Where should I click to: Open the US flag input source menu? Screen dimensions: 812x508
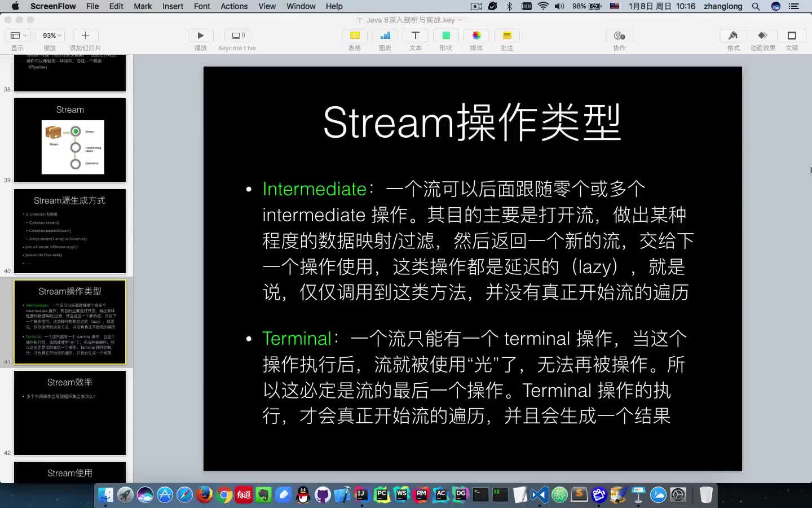(615, 6)
